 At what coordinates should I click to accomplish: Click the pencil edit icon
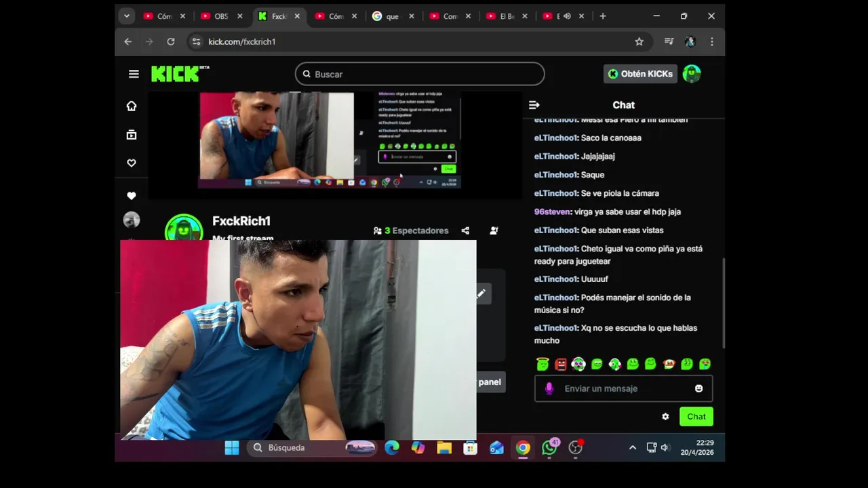point(481,293)
